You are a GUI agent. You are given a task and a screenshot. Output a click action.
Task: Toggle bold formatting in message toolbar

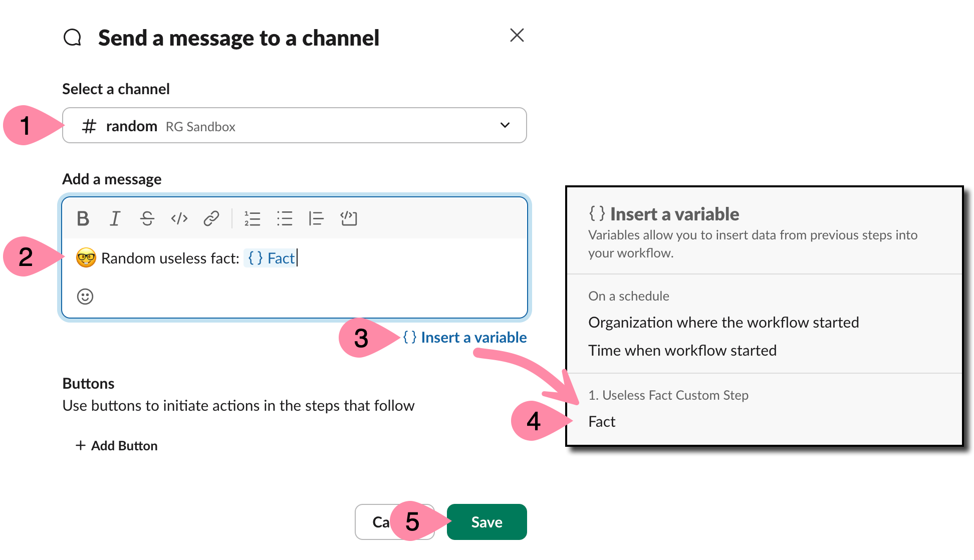[83, 218]
